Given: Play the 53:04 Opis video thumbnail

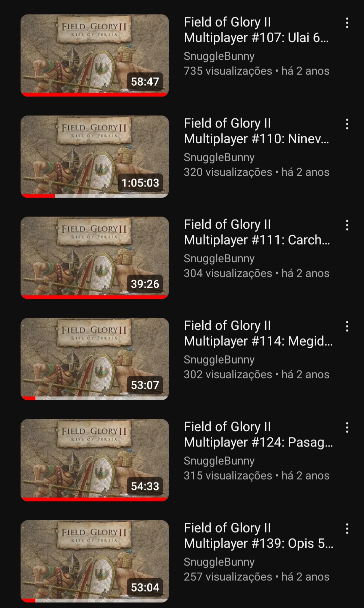Looking at the screenshot, I should click(x=95, y=561).
